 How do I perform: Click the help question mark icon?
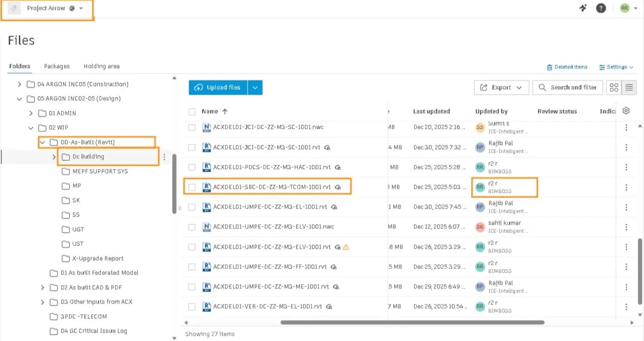(601, 8)
